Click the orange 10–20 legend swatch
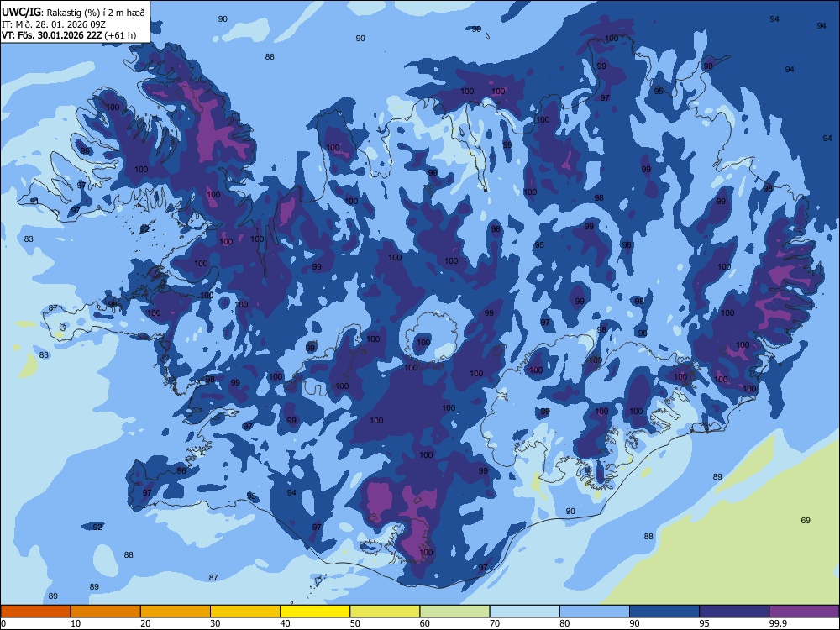 click(x=106, y=612)
